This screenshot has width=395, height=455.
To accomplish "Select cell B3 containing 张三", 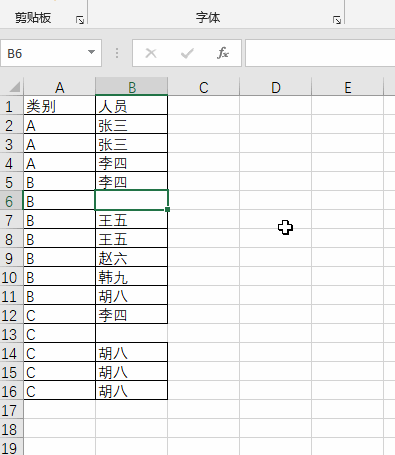I will click(x=132, y=144).
